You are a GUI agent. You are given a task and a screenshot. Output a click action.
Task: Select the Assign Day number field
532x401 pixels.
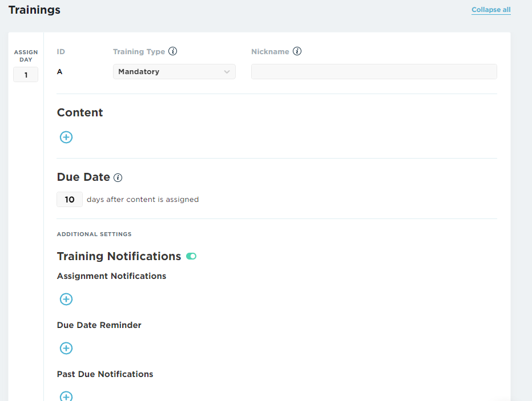pyautogui.click(x=26, y=75)
